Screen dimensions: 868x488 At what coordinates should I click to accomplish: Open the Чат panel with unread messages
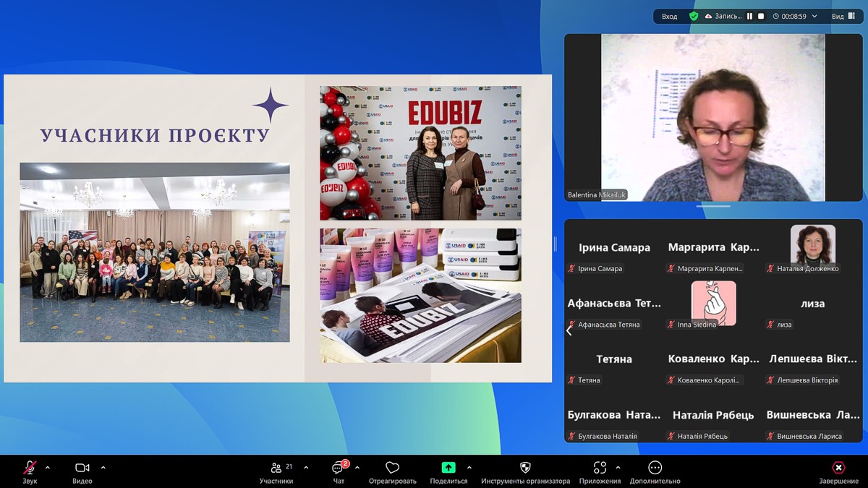[x=339, y=472]
